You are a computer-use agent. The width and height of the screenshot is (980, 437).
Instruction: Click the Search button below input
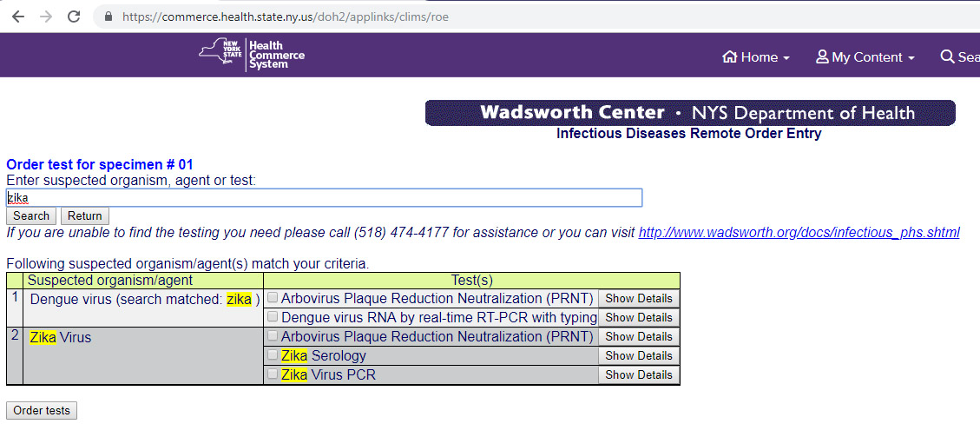point(31,215)
